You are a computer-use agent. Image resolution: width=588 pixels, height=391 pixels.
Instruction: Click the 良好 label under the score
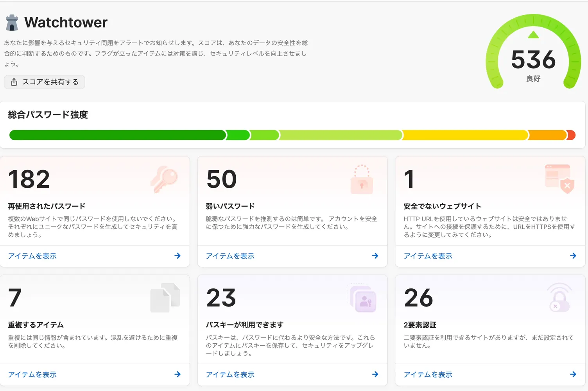coord(533,79)
